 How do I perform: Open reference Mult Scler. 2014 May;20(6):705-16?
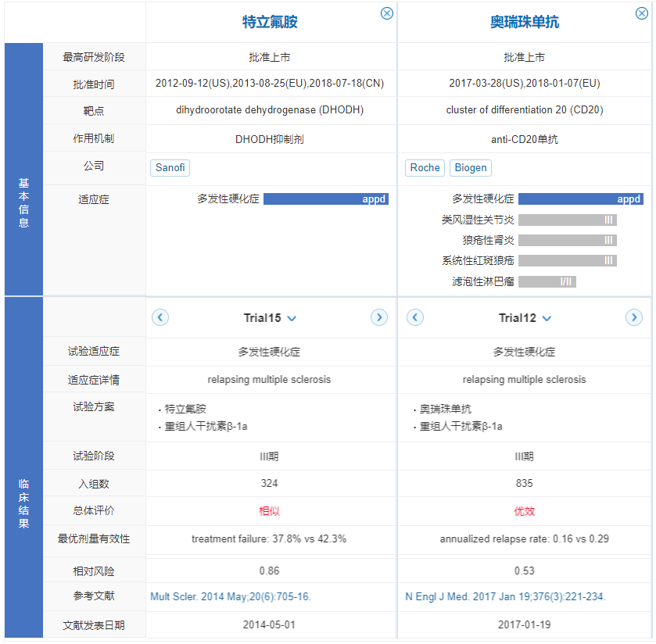[231, 596]
